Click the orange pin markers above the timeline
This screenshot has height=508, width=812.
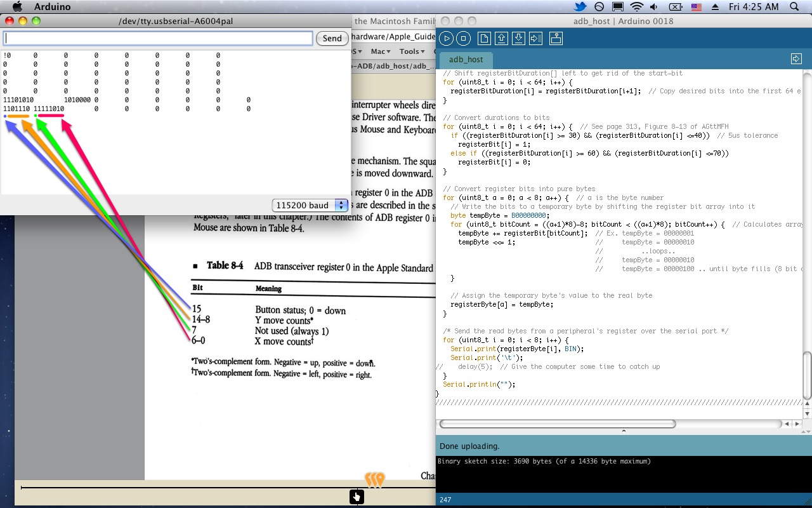click(374, 479)
